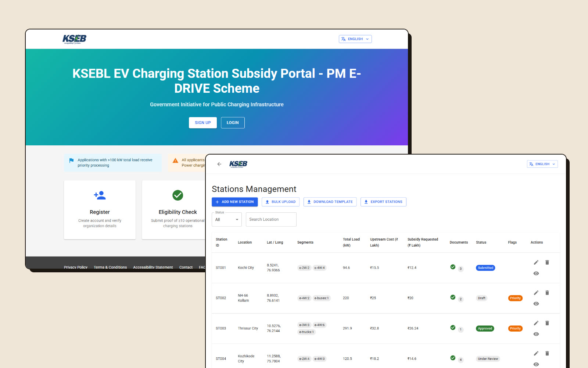Click the e-buses:1 segment chip for ST002
The image size is (588, 368).
point(322,298)
